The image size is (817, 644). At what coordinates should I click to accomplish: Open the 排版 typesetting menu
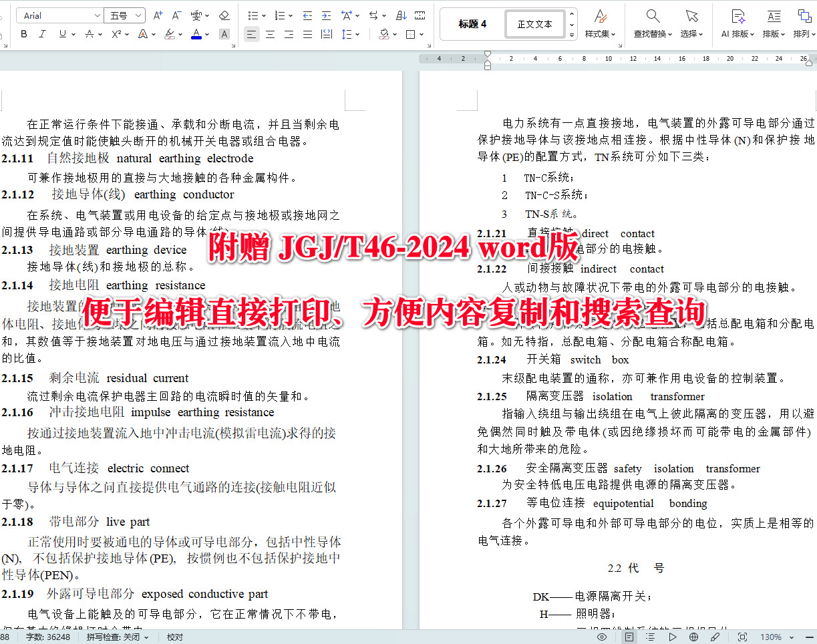coord(774,23)
